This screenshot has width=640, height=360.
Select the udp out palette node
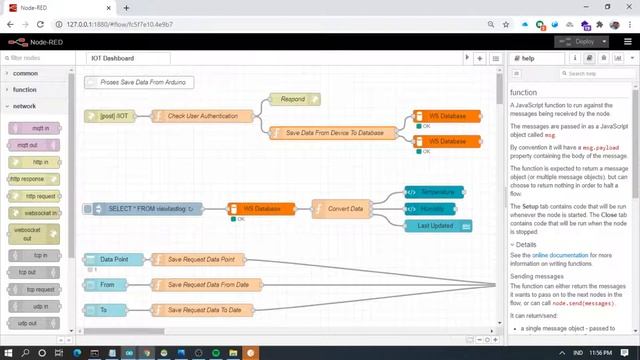[33, 323]
